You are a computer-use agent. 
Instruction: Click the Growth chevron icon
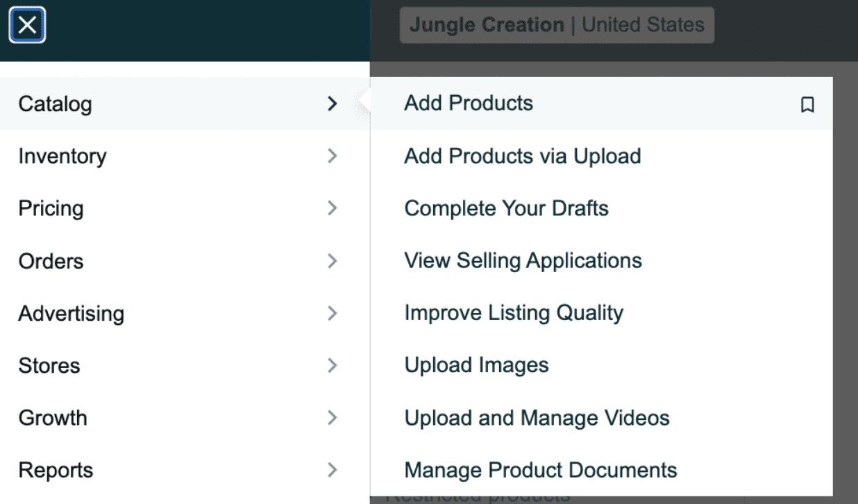[x=333, y=418]
